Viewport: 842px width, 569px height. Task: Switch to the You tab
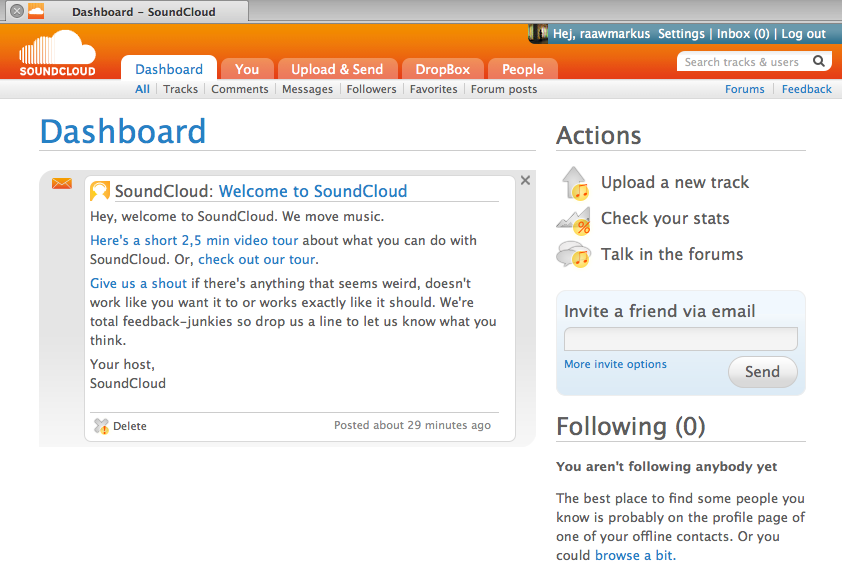247,69
